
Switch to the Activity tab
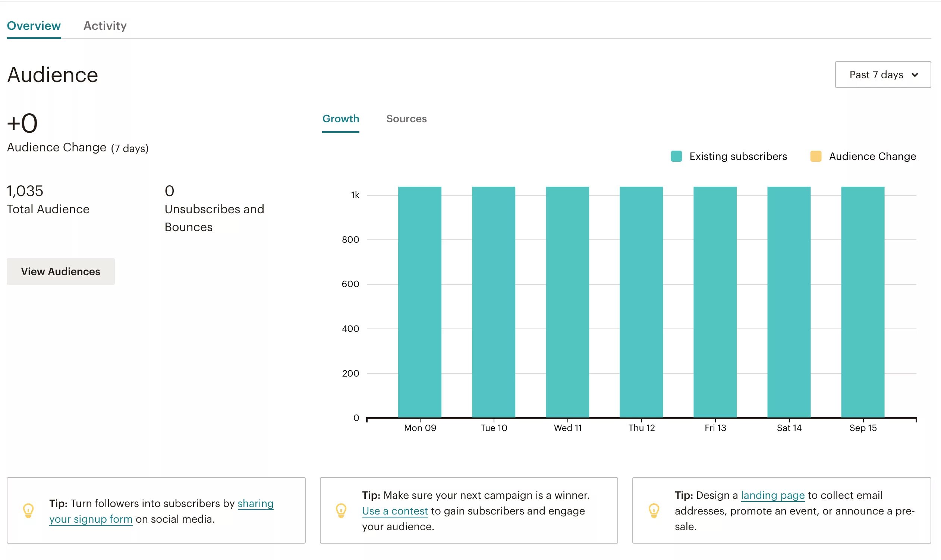click(105, 26)
